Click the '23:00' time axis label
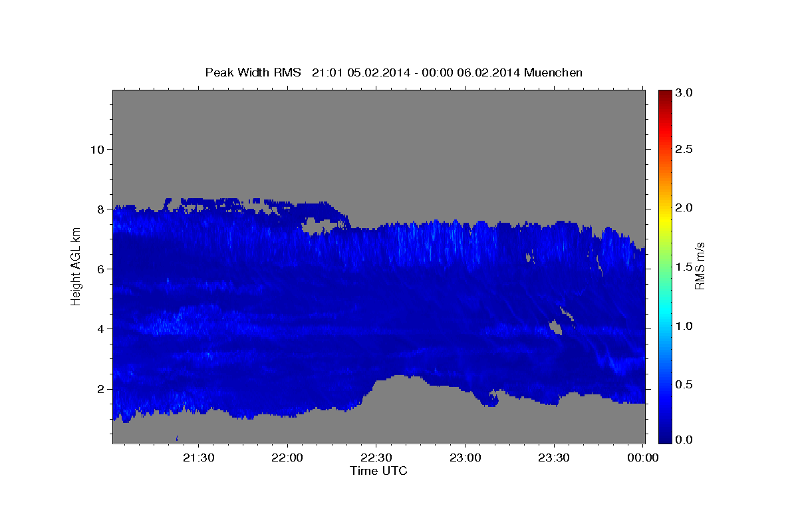 point(465,458)
